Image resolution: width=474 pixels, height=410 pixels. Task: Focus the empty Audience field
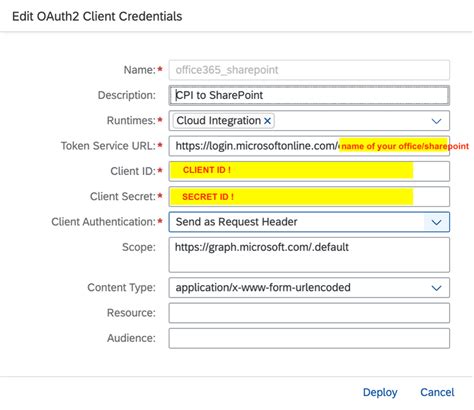tap(309, 338)
